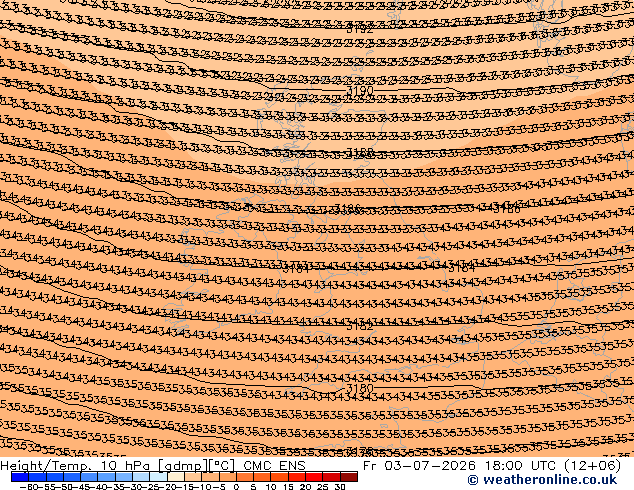
Task: Click the '[gdmp]' unit text
Action: pyautogui.click(x=182, y=466)
